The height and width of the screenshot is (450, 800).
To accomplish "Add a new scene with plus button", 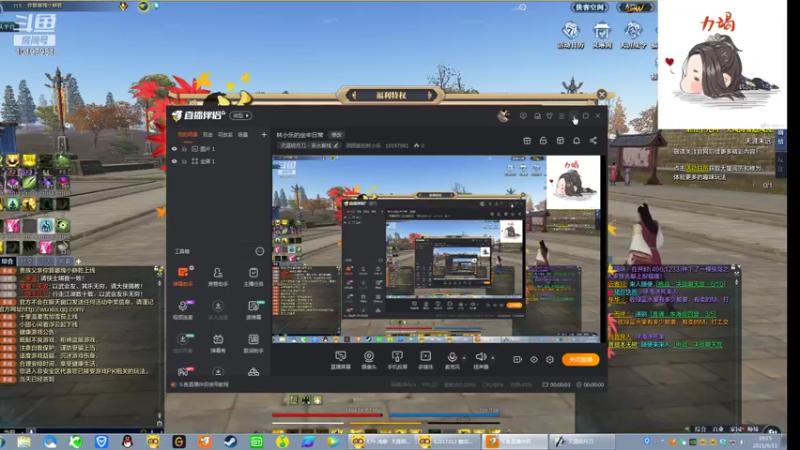I will click(264, 135).
